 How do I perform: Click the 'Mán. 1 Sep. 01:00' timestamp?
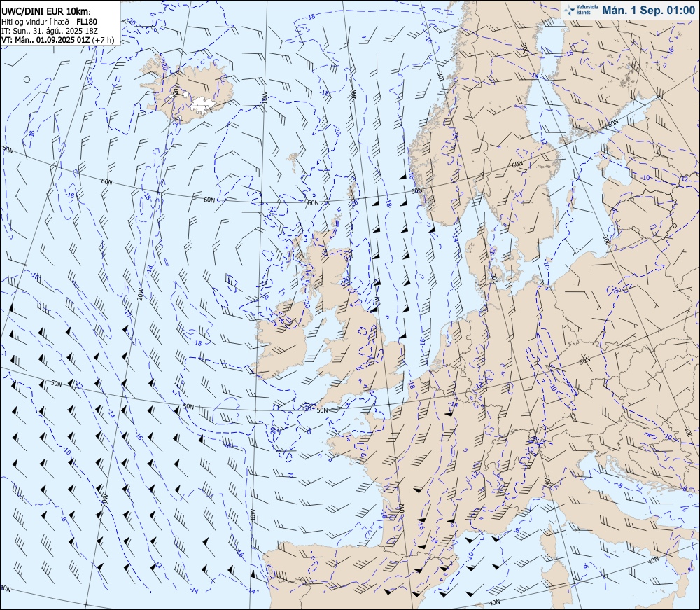648,11
